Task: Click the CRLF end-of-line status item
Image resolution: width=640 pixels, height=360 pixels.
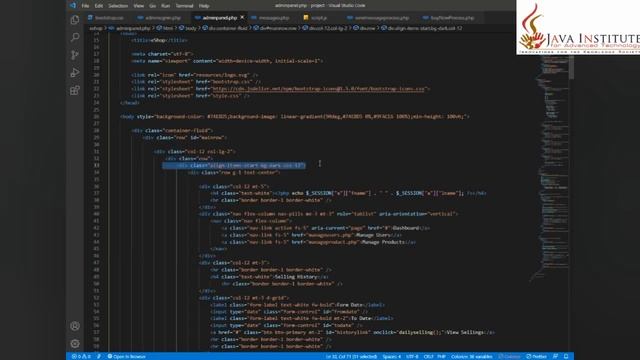Action: click(x=428, y=356)
